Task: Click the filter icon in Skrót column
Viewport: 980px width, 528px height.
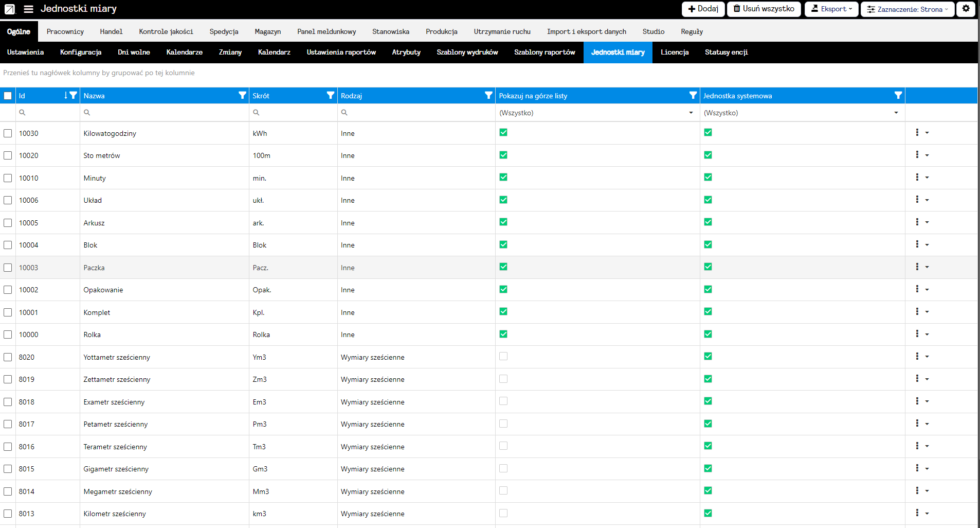Action: pyautogui.click(x=331, y=95)
